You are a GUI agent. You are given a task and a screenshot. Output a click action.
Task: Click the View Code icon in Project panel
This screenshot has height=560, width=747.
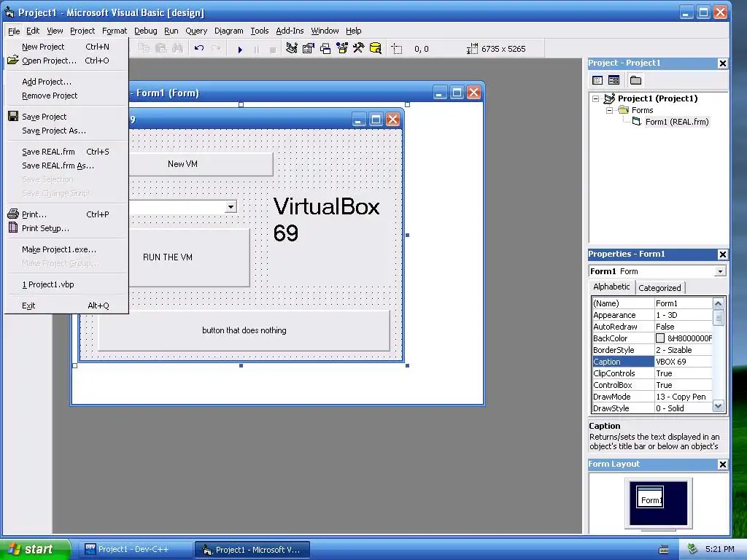597,80
